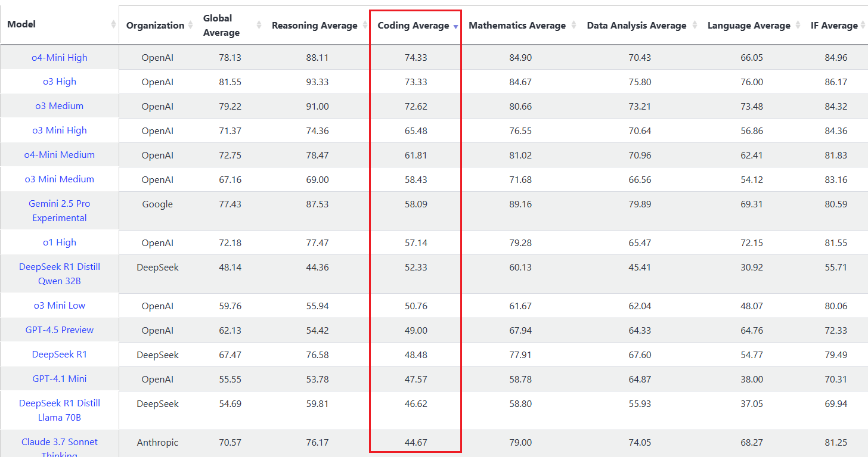Toggle the Coding Average descending sort arrow
This screenshot has height=457, width=868.
455,27
